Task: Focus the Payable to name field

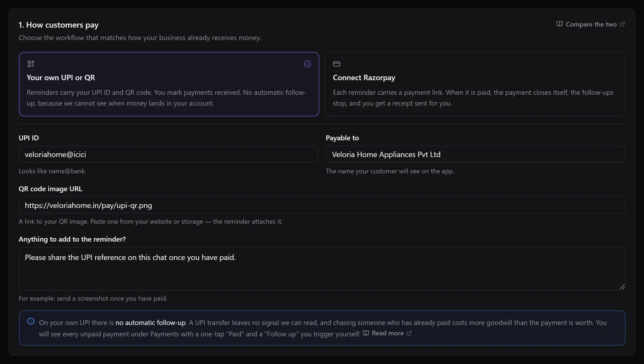Action: (x=476, y=154)
